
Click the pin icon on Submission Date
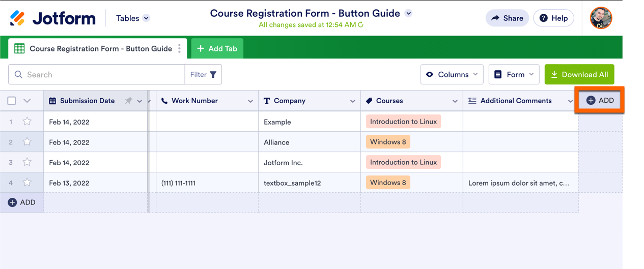click(x=128, y=101)
